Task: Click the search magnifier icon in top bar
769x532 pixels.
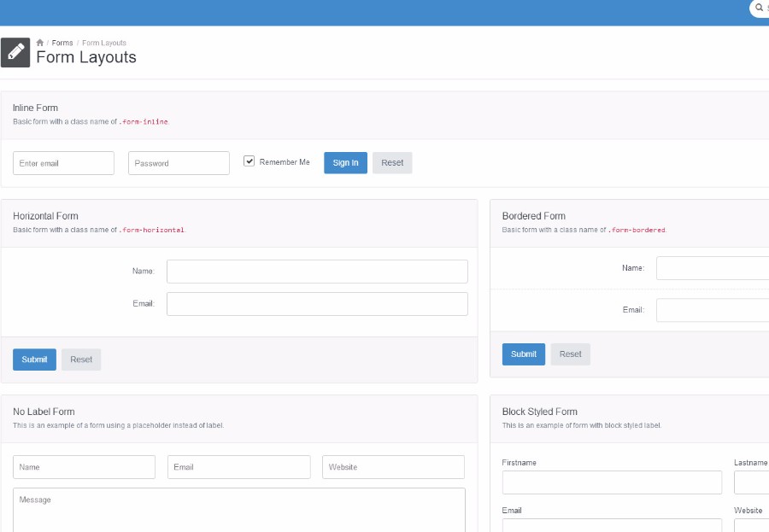Action: (x=759, y=8)
